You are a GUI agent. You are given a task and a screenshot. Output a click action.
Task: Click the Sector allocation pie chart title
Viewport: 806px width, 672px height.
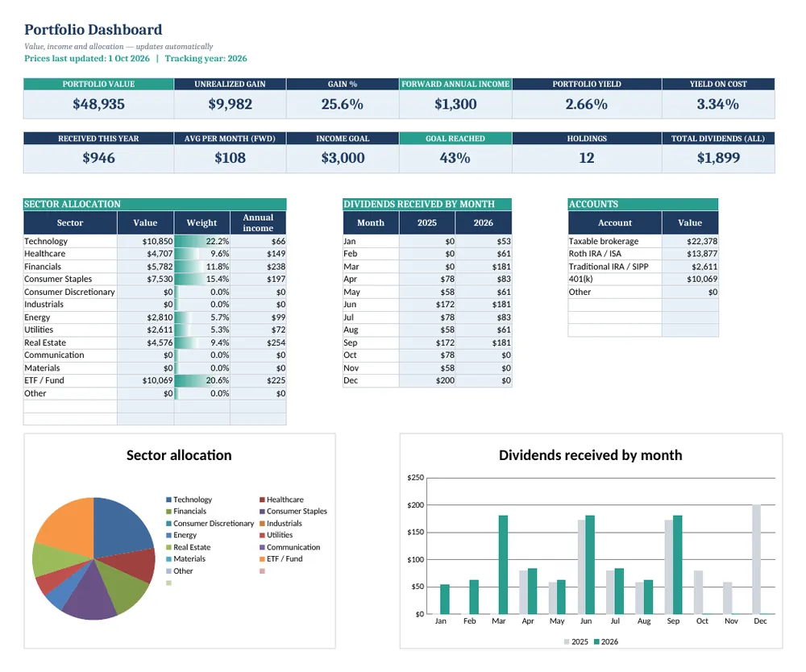click(x=179, y=456)
